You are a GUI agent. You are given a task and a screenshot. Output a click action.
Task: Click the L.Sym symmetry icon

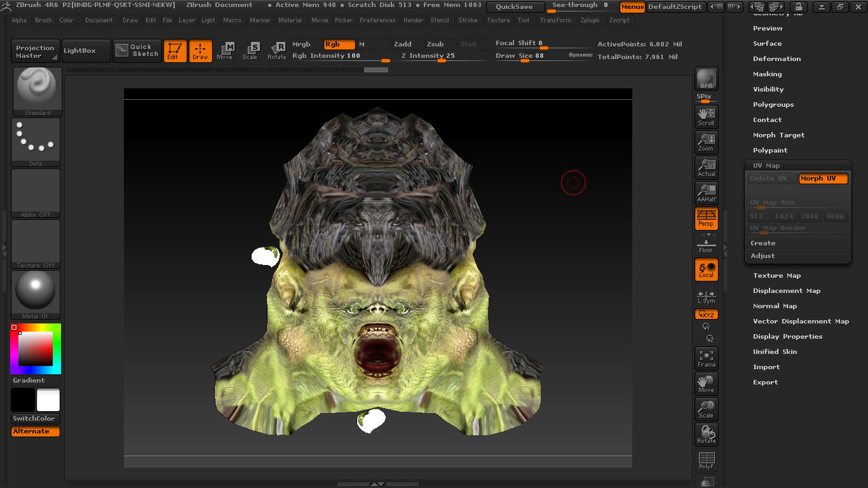pos(706,297)
